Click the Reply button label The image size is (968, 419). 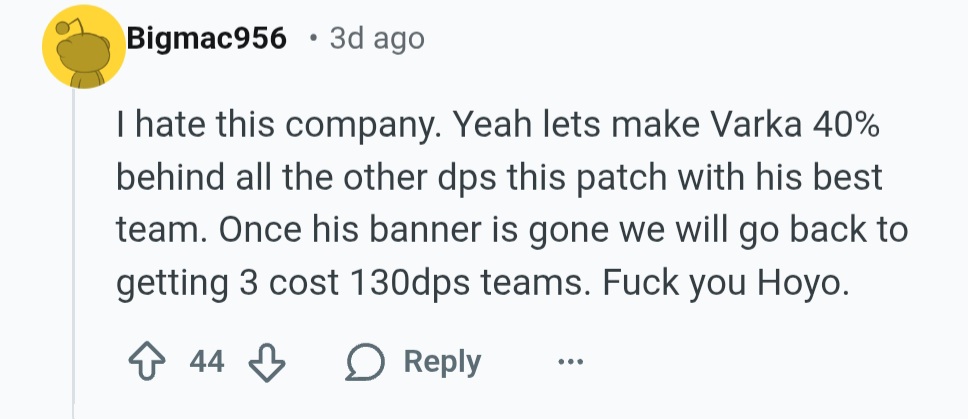(442, 362)
